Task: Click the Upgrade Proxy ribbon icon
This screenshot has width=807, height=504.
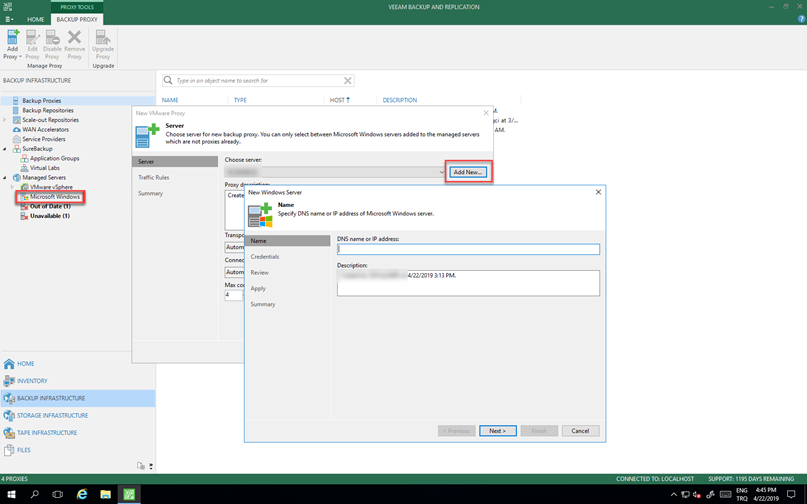Action: tap(103, 44)
